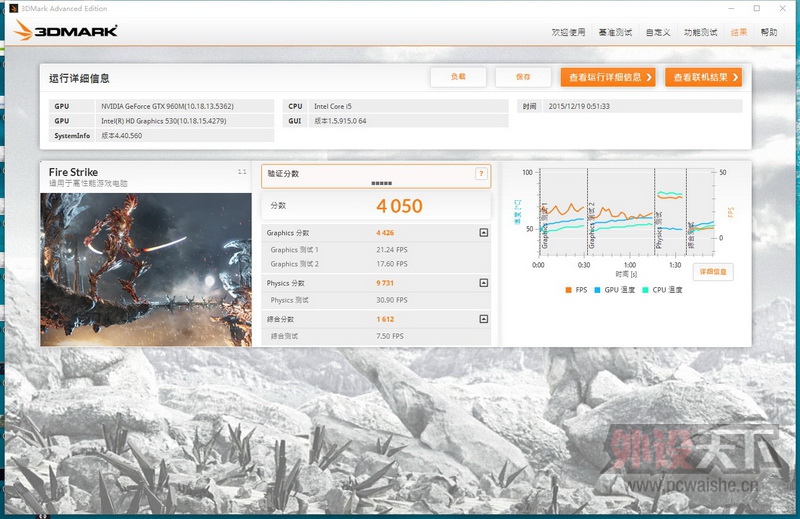Image resolution: width=800 pixels, height=519 pixels.
Task: Click the 21.24 FPS value
Action: [x=392, y=250]
